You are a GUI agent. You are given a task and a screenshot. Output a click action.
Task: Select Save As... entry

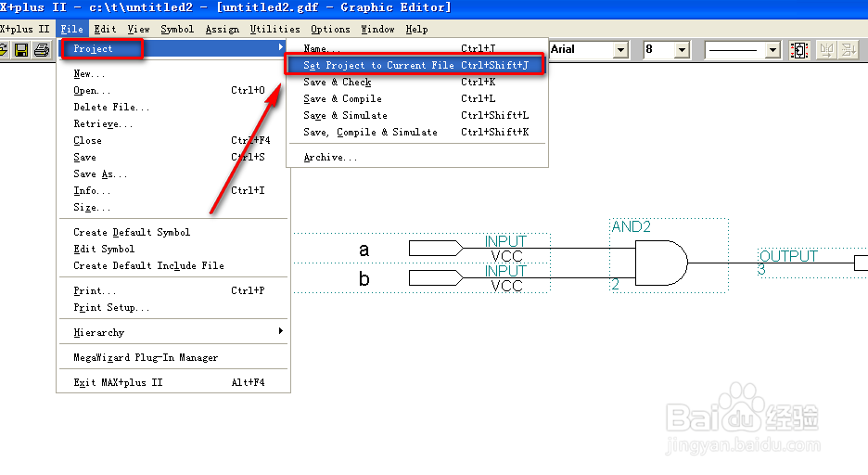click(x=173, y=173)
